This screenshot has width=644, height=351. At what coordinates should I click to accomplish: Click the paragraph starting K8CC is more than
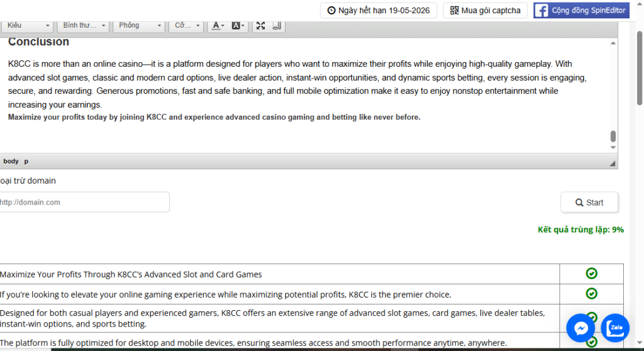pos(297,84)
